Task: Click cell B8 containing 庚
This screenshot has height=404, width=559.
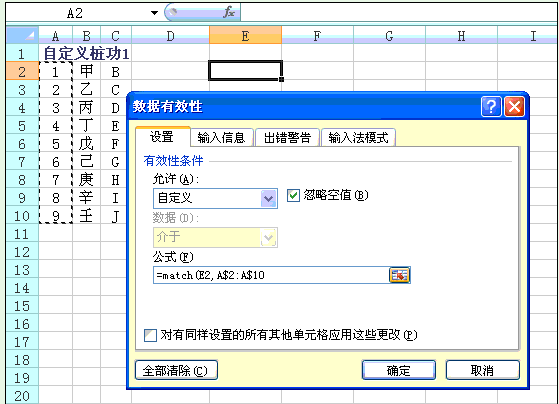Action: click(87, 180)
